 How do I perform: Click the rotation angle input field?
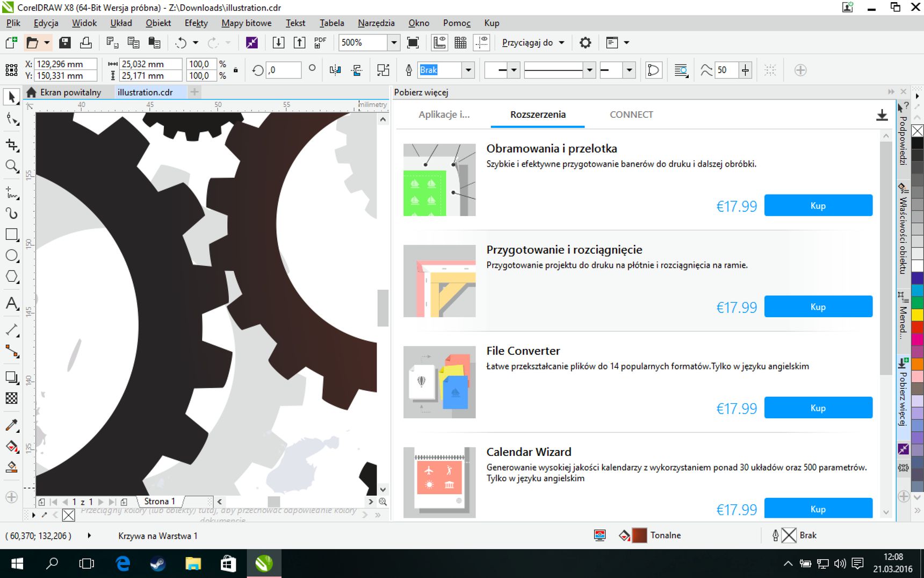[x=283, y=70]
